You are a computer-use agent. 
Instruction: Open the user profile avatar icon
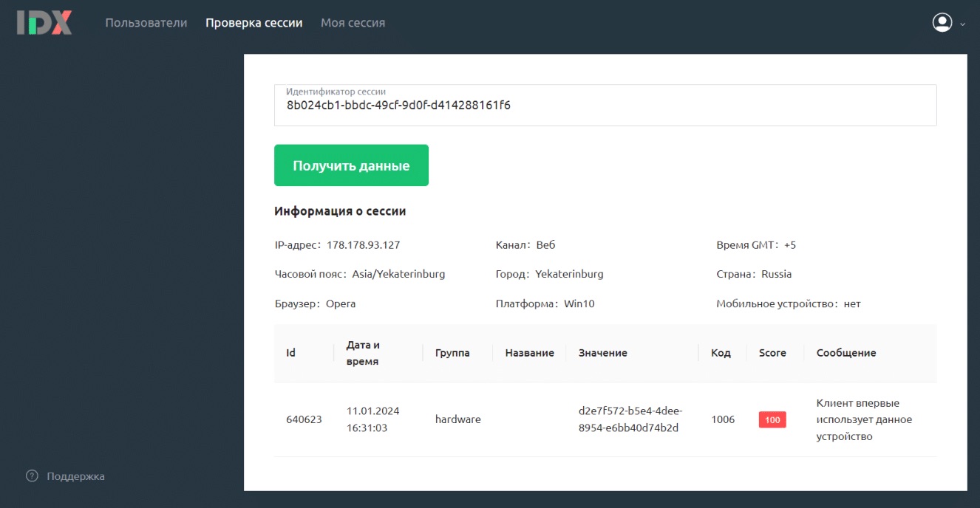tap(942, 23)
